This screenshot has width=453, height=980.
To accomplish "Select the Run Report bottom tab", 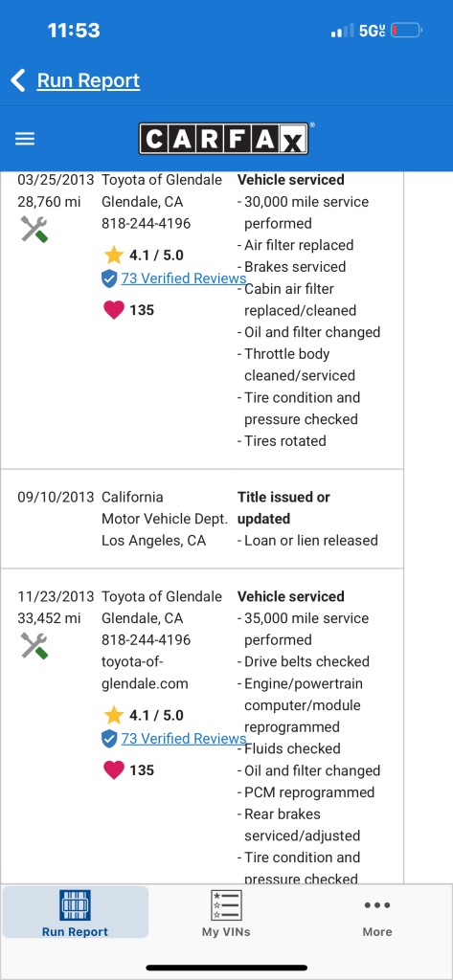I will click(75, 912).
